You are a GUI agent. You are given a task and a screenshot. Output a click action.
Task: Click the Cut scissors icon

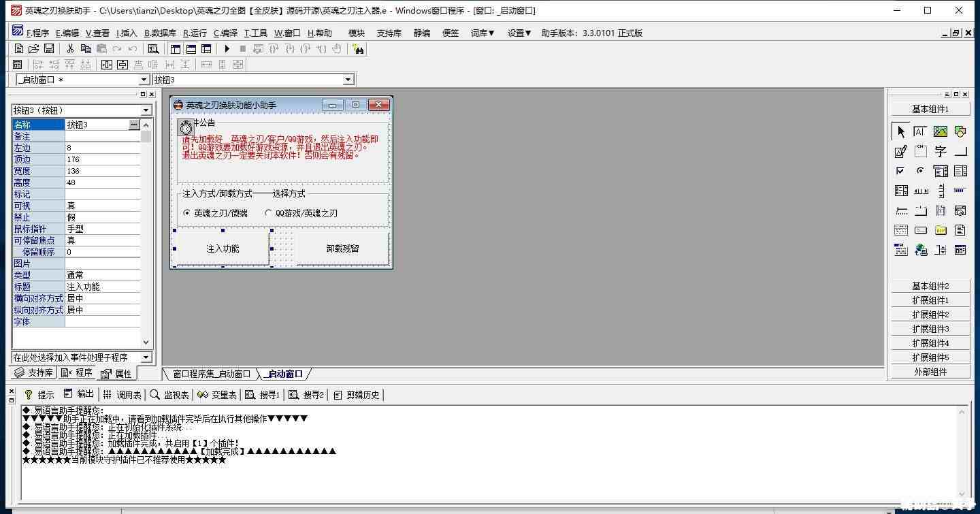point(70,49)
